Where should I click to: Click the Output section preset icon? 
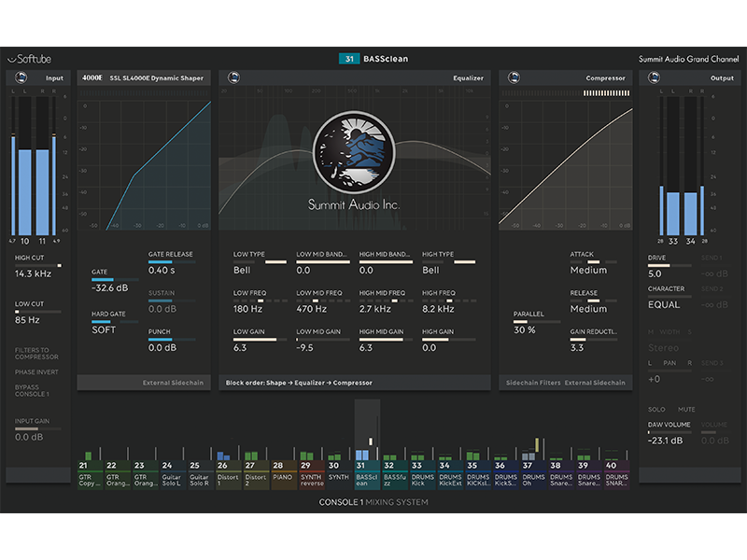pos(649,78)
